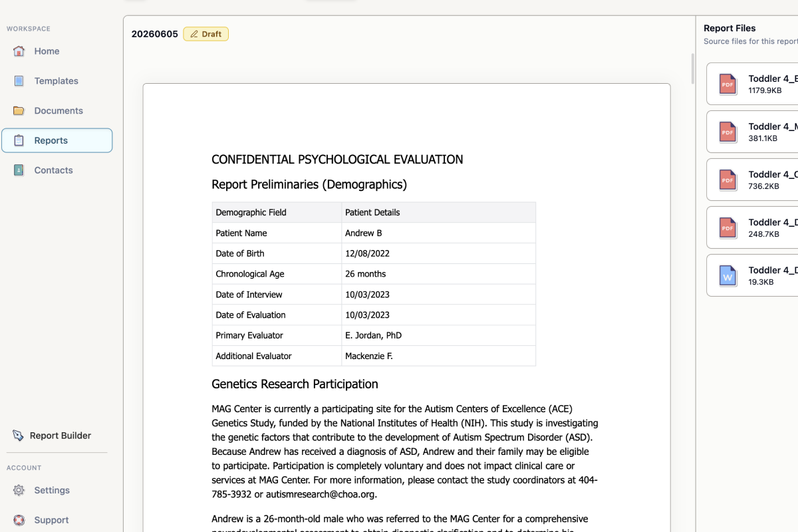Screen dimensions: 798x532
Task: Click the Templates page icon
Action: (x=19, y=81)
